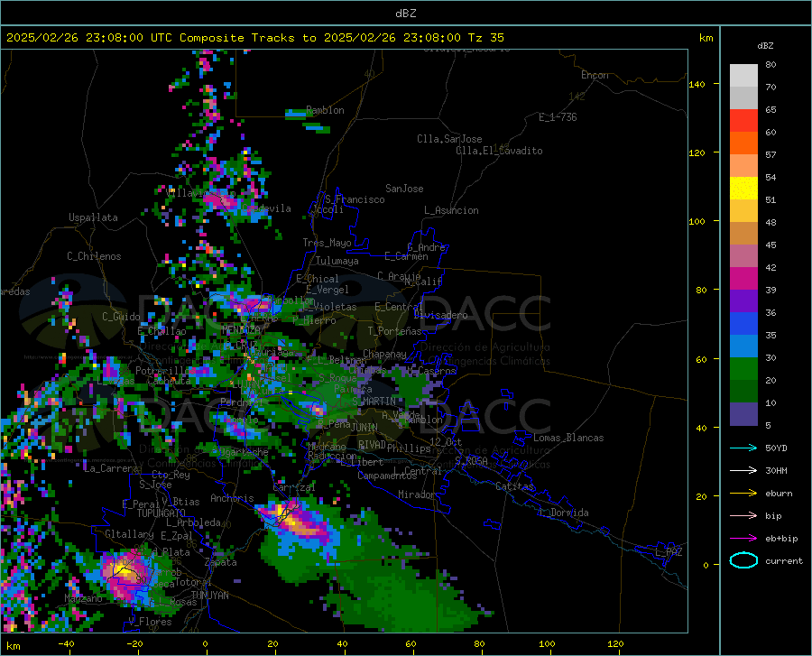Click the Zapata map label
This screenshot has width=812, height=656.
click(221, 562)
